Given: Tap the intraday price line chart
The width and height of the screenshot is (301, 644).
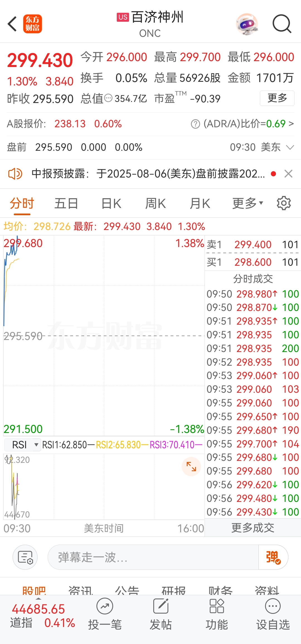Looking at the screenshot, I should 104,336.
